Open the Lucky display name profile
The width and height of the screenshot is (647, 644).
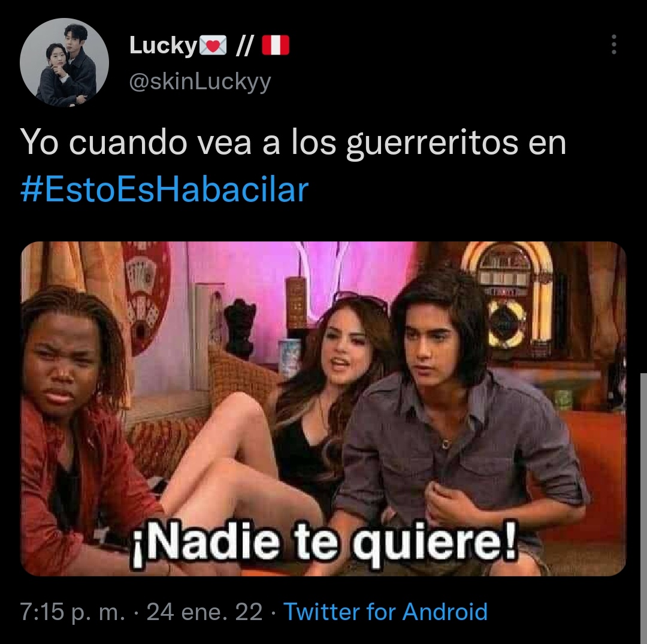click(x=163, y=46)
